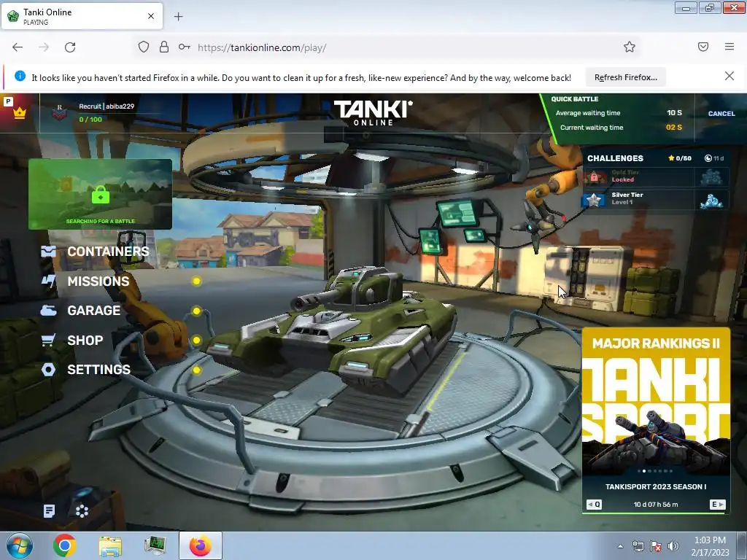
Task: Click the player name abiba229
Action: pyautogui.click(x=120, y=106)
